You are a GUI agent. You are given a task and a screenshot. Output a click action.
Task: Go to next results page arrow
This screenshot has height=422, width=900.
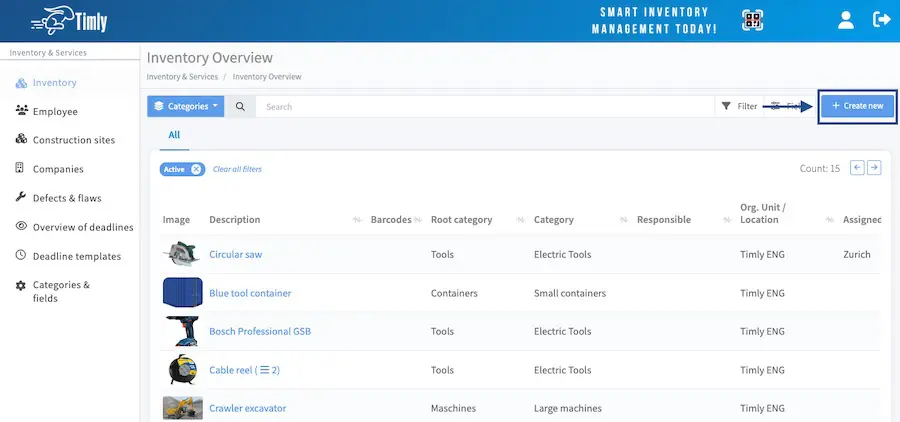point(874,168)
